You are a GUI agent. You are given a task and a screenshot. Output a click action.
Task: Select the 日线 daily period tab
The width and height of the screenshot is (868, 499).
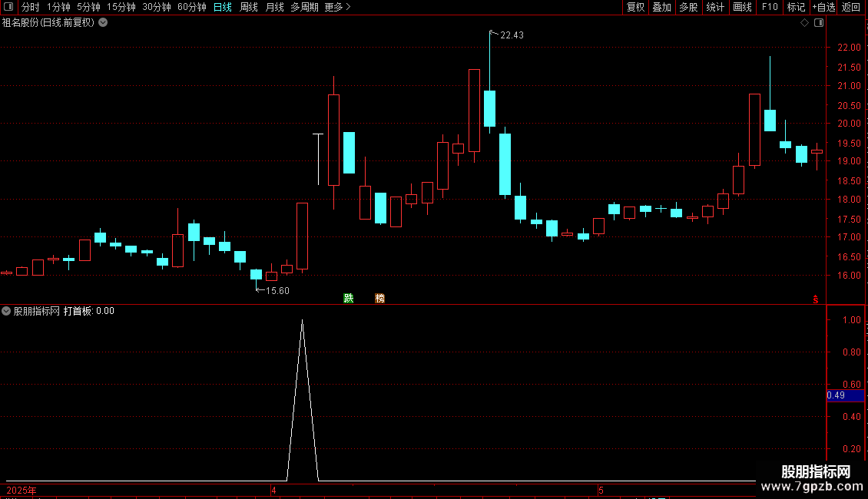tap(223, 7)
